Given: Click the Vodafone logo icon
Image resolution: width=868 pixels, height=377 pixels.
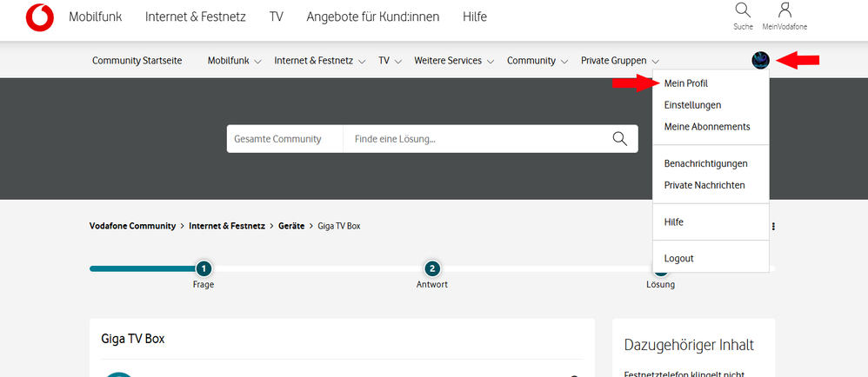Looking at the screenshot, I should tap(40, 17).
